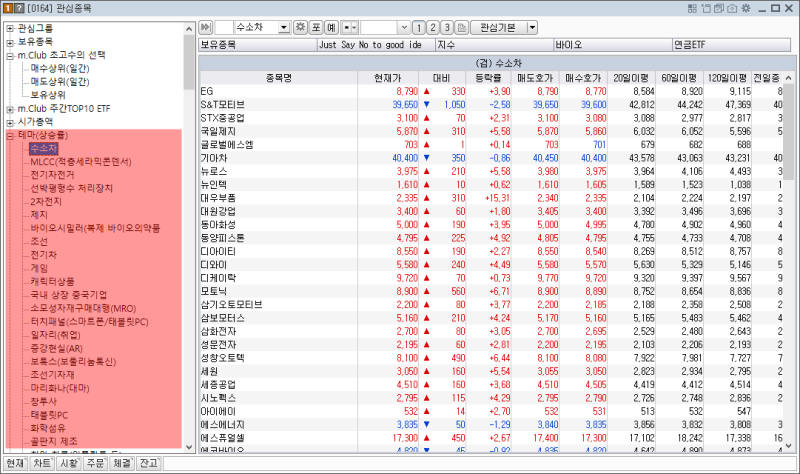
Task: Select the 태블릿PC theme
Action: point(49,415)
